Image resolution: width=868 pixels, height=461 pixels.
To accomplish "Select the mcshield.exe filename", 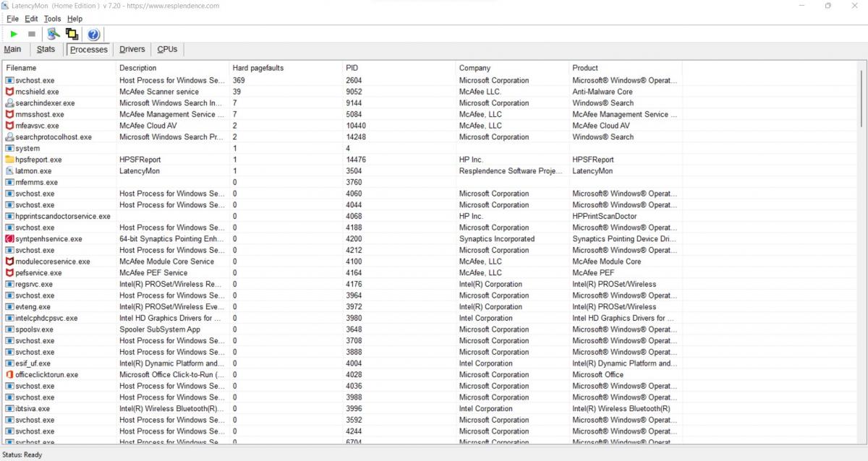I will click(x=37, y=92).
